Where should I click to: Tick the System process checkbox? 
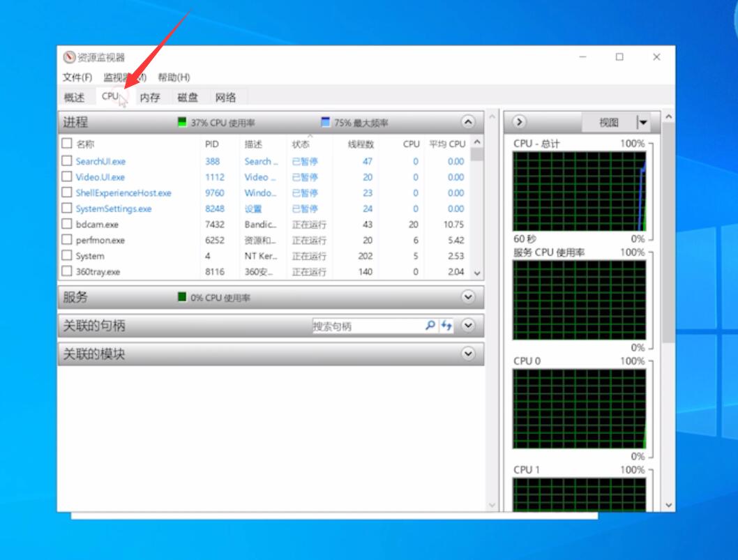(x=67, y=255)
